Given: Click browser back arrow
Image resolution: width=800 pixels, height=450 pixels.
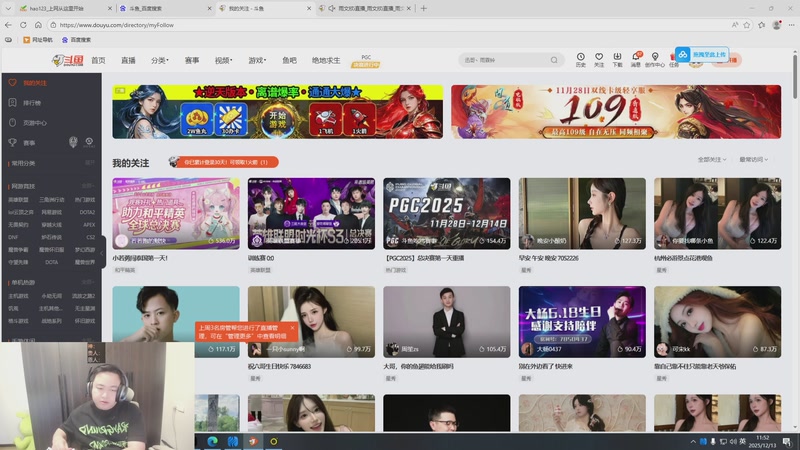Looking at the screenshot, I should (8, 24).
